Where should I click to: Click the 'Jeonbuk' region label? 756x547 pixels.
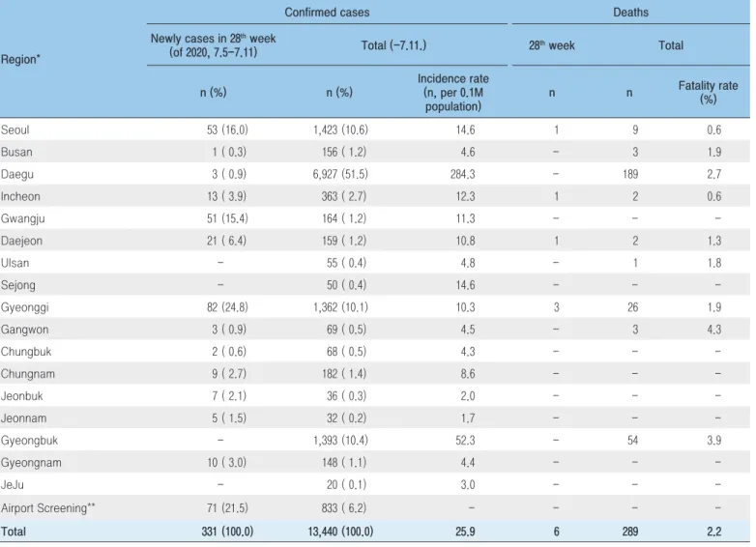coord(21,395)
